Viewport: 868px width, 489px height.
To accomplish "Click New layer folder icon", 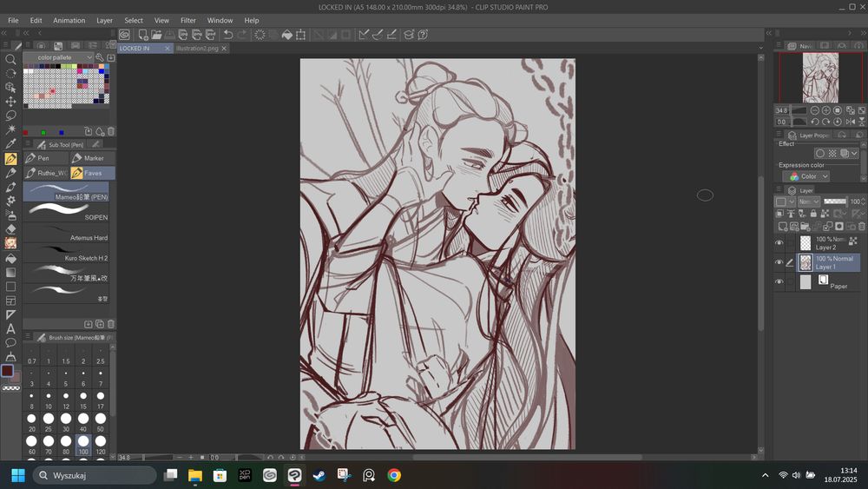I will click(806, 226).
